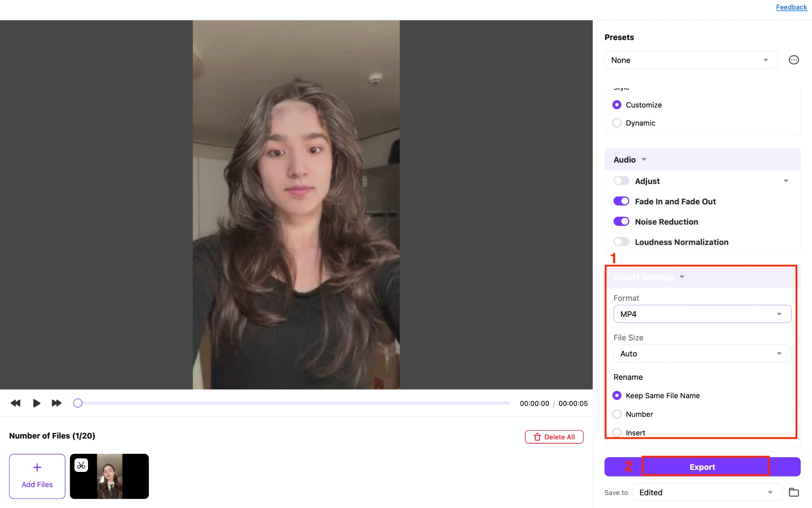Click the plus icon to add files
812x508 pixels.
tap(37, 468)
